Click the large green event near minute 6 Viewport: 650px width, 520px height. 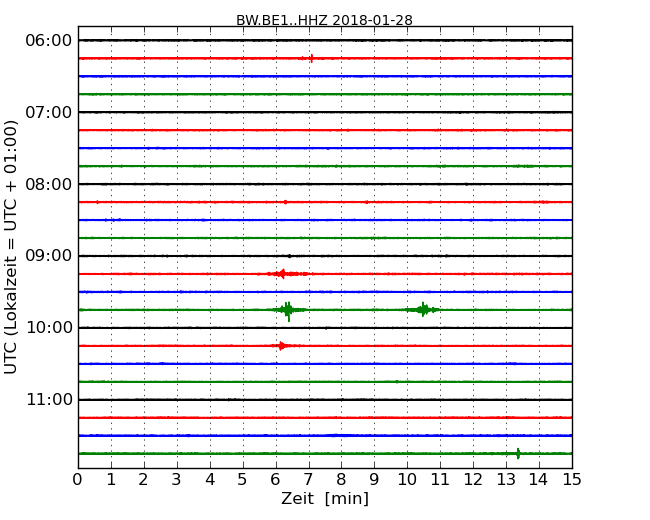[x=288, y=310]
